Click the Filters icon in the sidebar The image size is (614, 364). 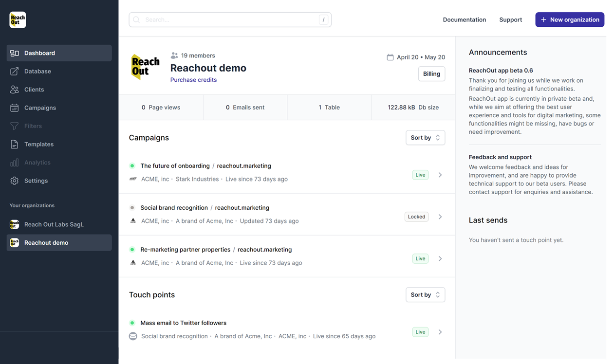pos(13,126)
